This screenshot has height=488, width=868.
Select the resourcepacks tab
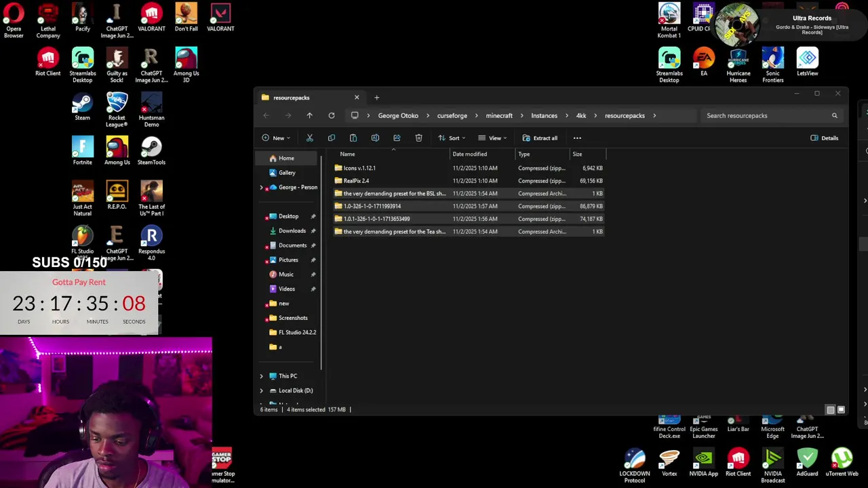point(311,98)
